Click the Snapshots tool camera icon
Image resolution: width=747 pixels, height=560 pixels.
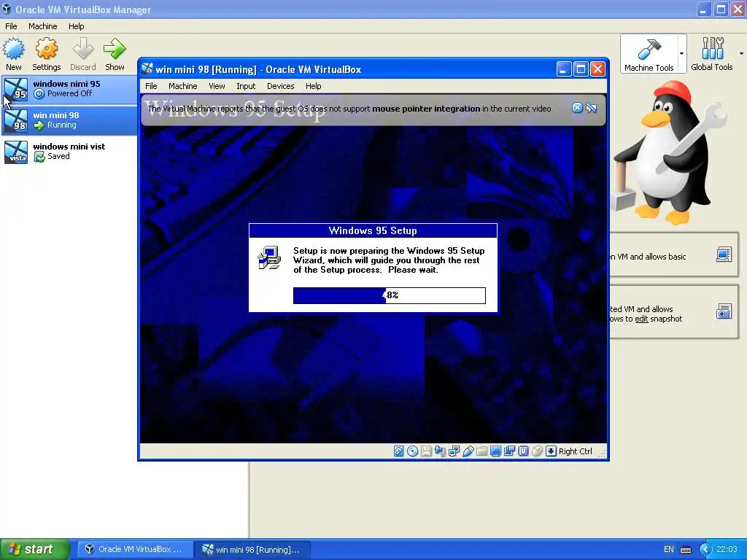(x=723, y=311)
